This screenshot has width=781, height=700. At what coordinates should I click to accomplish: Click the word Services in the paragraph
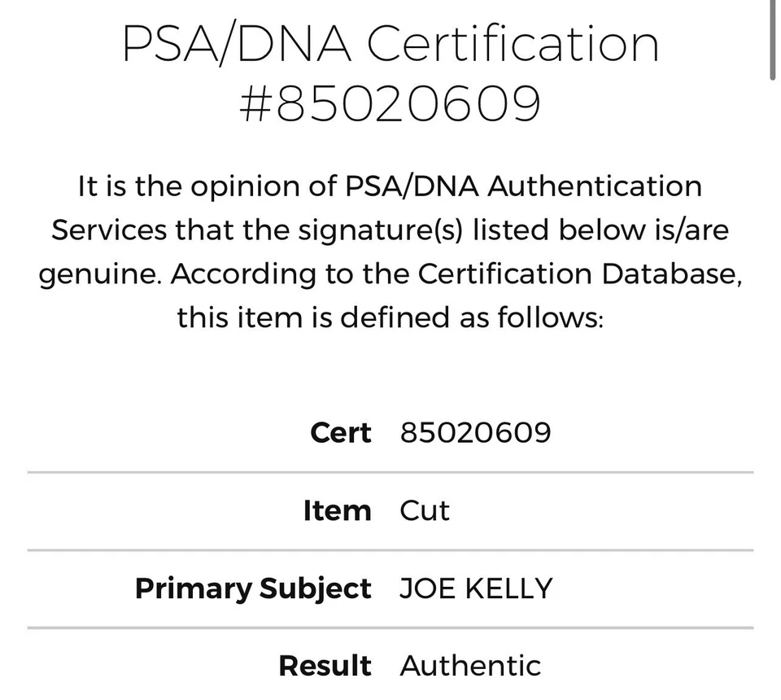click(109, 230)
